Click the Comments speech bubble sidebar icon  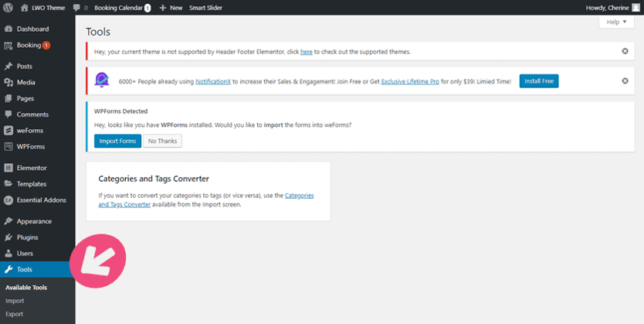point(8,114)
